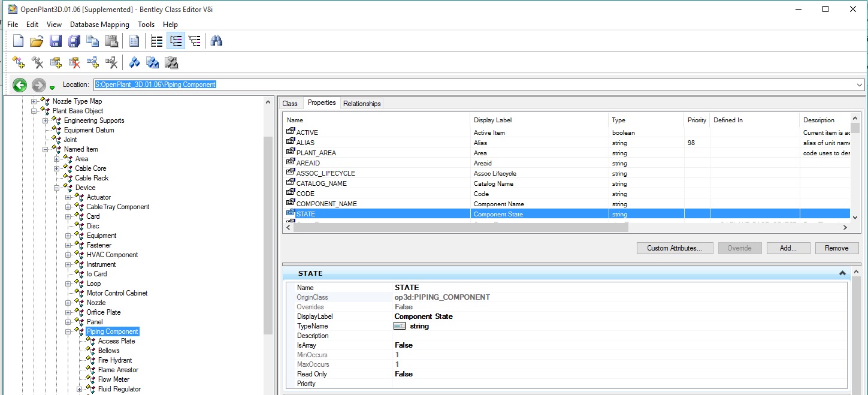Screen dimensions: 868x395
Task: Click the greyed-out cubes icon
Action: tap(172, 62)
